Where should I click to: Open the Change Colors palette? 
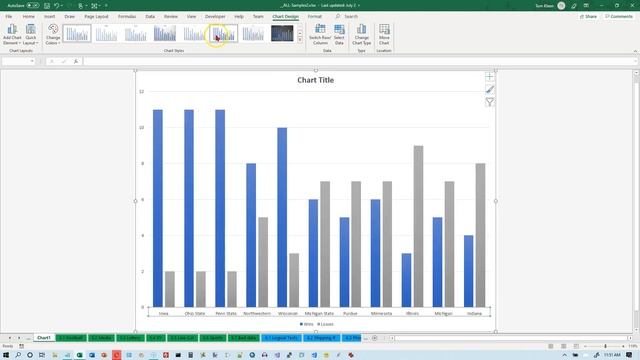pyautogui.click(x=53, y=34)
